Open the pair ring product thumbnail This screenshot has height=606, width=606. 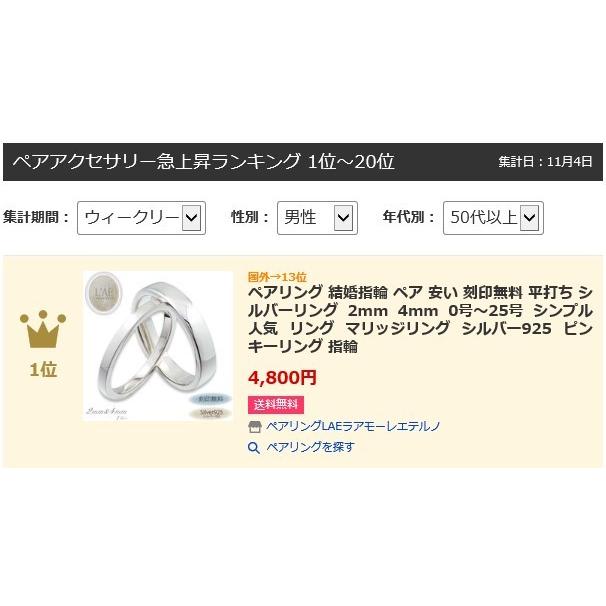(x=158, y=346)
